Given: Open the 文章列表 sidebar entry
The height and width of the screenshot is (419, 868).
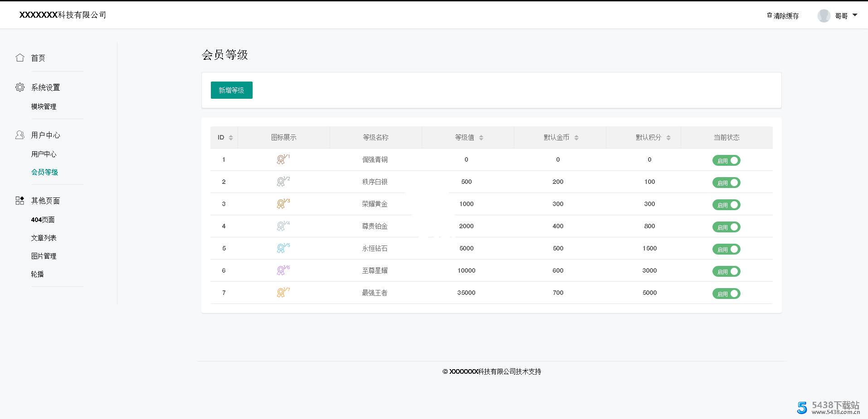Looking at the screenshot, I should [44, 237].
